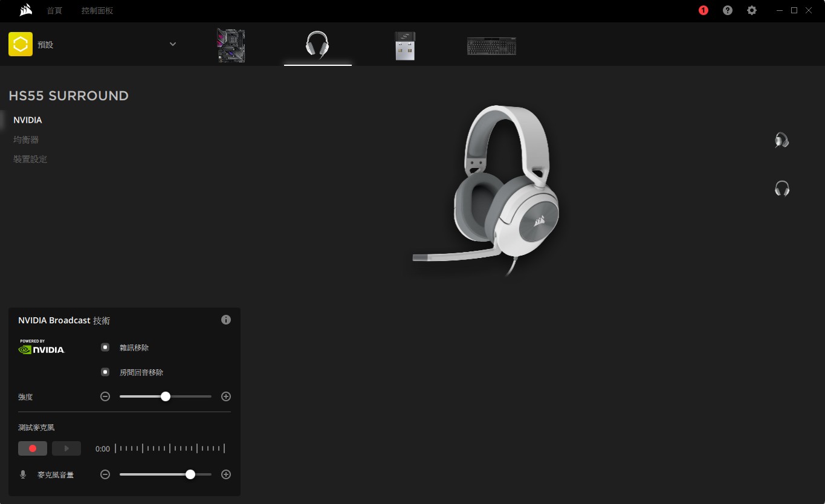Click the 麥克風音量 slider track
Viewport: 825px width, 504px height.
pyautogui.click(x=166, y=474)
